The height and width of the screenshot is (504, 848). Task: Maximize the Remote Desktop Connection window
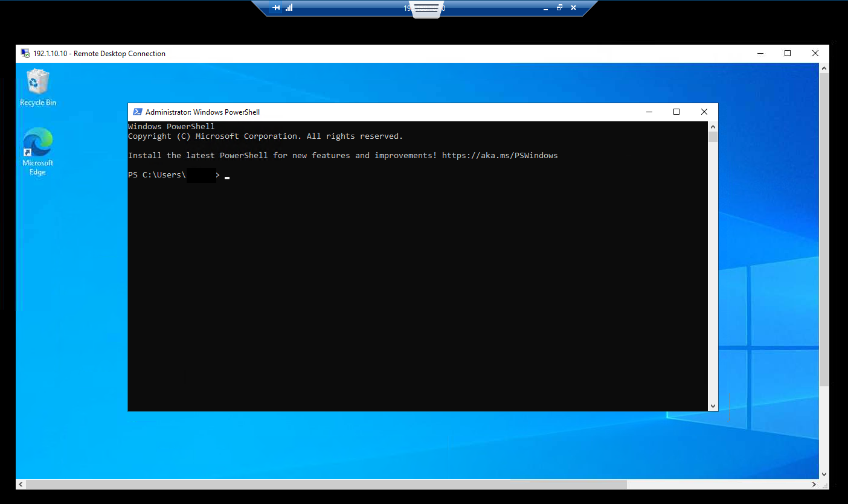788,53
